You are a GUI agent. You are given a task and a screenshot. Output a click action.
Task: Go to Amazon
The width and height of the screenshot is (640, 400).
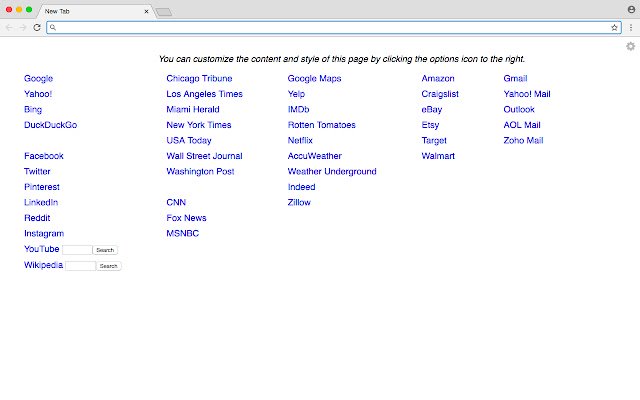(x=438, y=78)
